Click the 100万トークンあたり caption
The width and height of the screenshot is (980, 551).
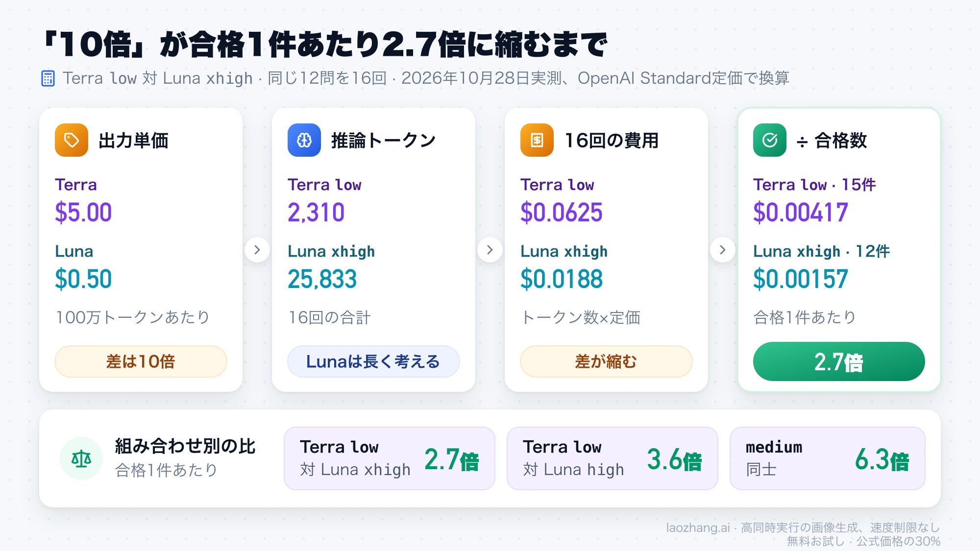[x=133, y=317]
